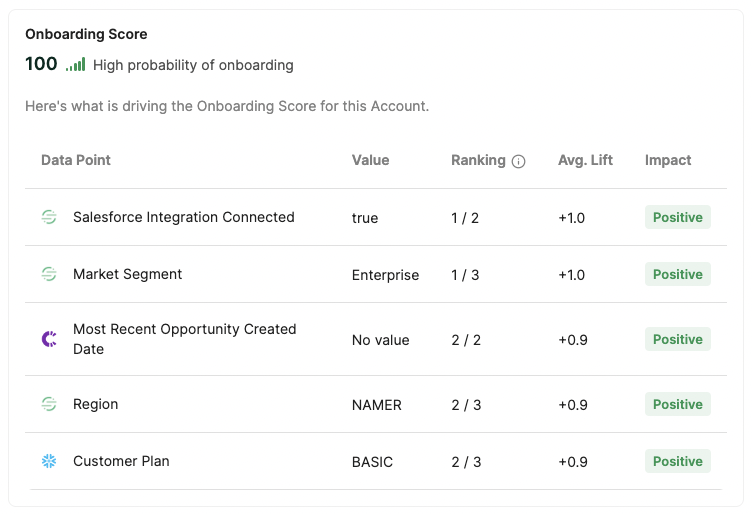Click the Segment icon beside Region
The height and width of the screenshot is (514, 752).
coord(49,404)
